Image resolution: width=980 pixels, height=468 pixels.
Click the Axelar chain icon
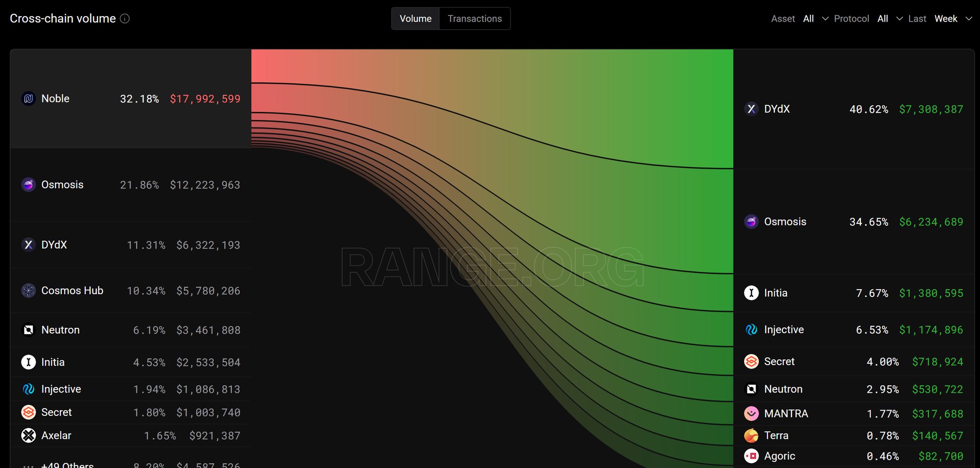point(29,435)
